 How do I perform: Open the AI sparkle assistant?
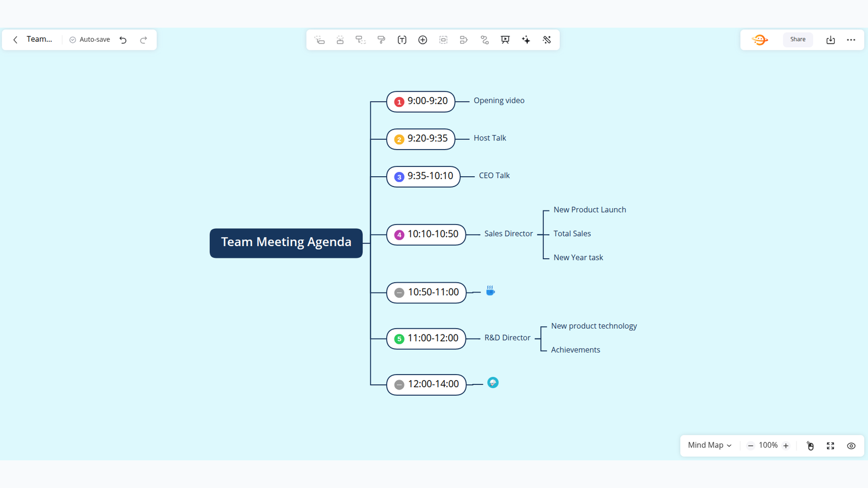pos(526,40)
